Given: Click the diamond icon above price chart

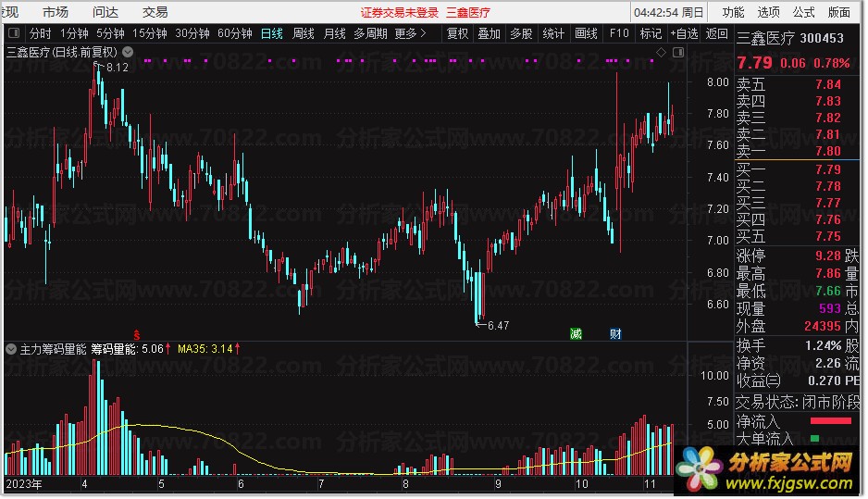Looking at the screenshot, I should (661, 52).
